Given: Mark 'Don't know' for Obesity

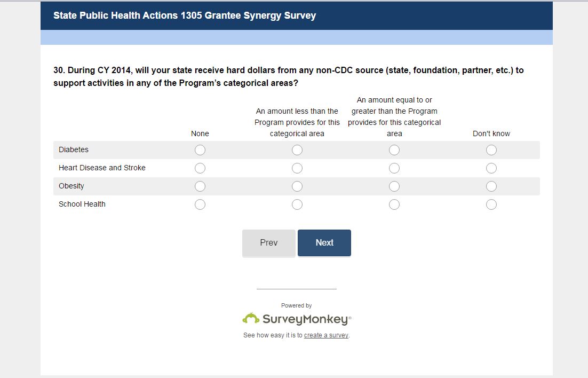Looking at the screenshot, I should pos(491,186).
